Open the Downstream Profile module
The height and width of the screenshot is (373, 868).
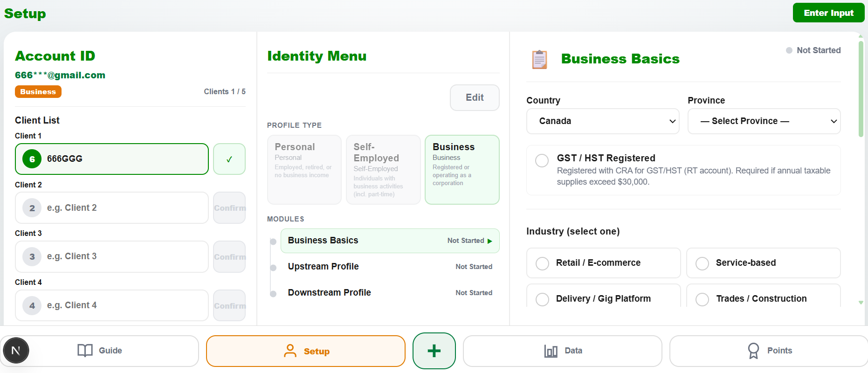pyautogui.click(x=389, y=293)
